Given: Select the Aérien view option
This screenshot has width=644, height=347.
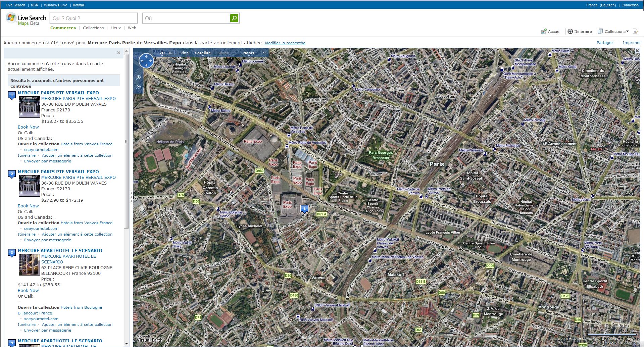Looking at the screenshot, I should (223, 53).
